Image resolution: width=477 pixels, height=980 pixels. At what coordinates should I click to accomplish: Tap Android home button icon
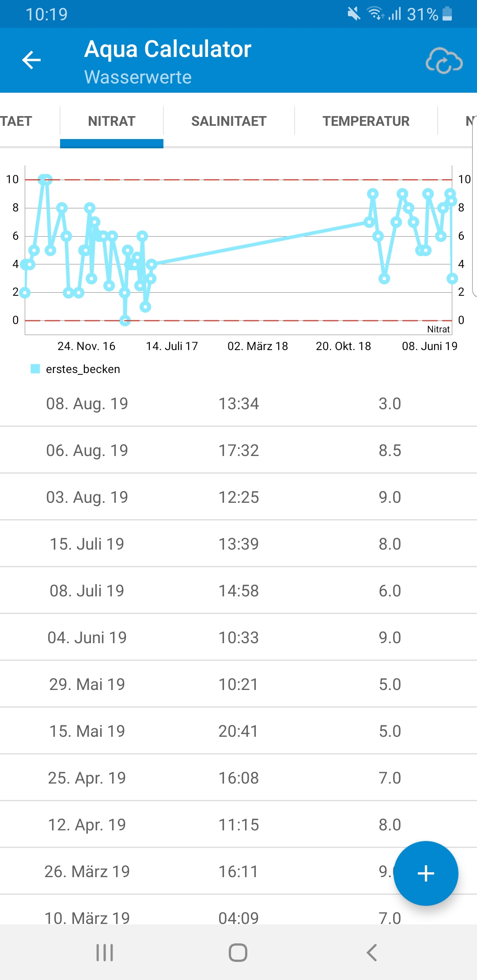pyautogui.click(x=238, y=953)
